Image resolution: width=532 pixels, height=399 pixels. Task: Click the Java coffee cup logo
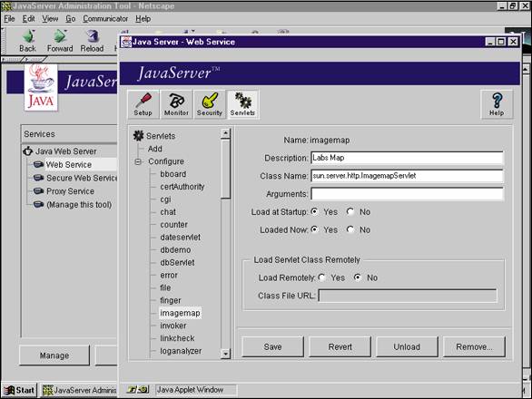pos(41,87)
